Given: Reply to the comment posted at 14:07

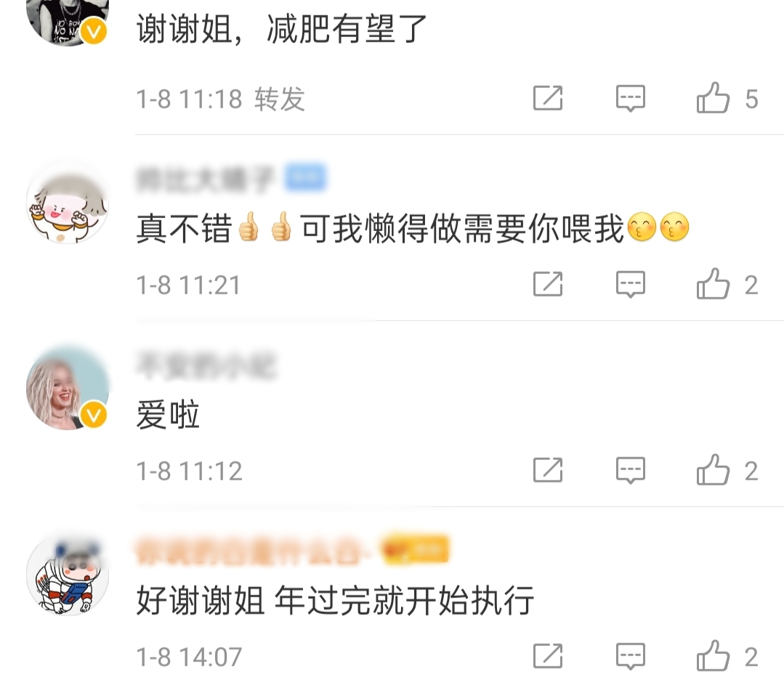Looking at the screenshot, I should (x=630, y=657).
